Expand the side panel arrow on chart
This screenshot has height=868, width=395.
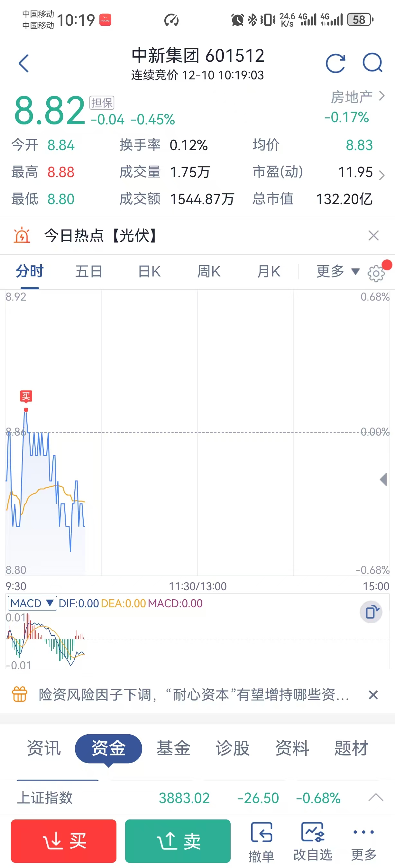(x=383, y=479)
